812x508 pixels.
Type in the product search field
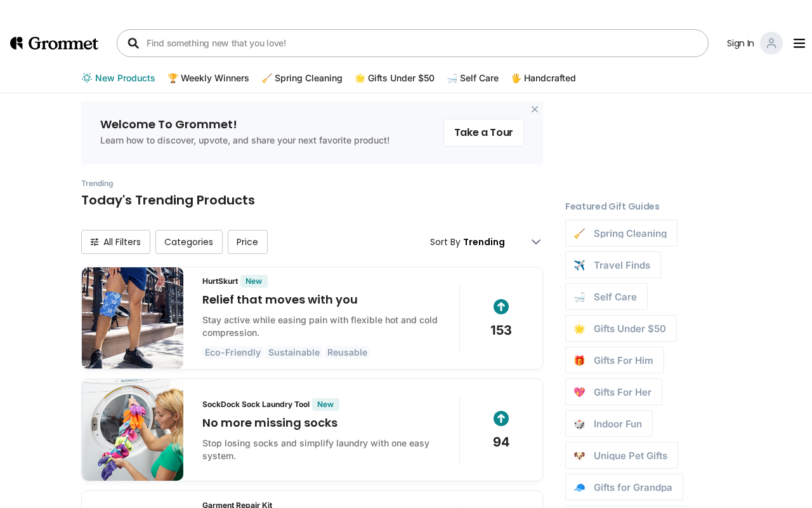419,43
